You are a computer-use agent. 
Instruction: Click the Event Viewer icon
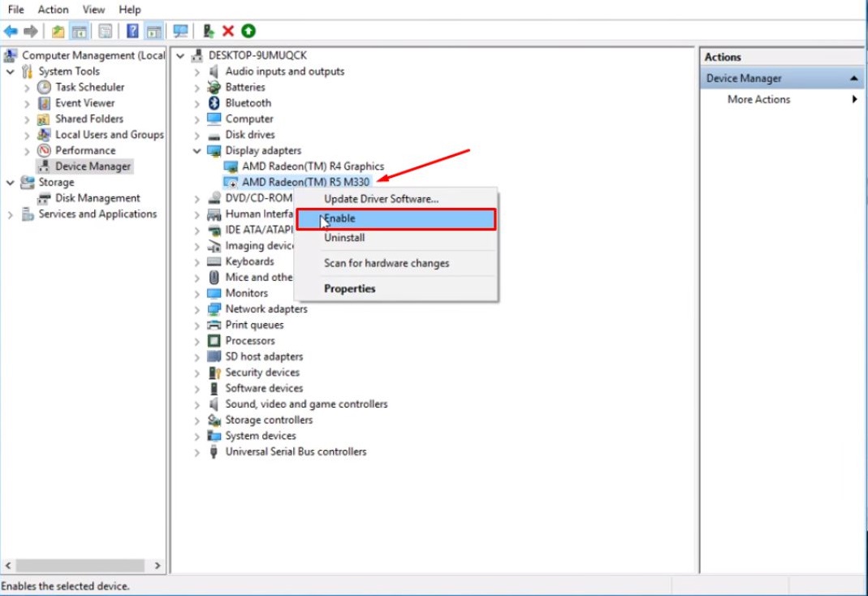(x=45, y=103)
